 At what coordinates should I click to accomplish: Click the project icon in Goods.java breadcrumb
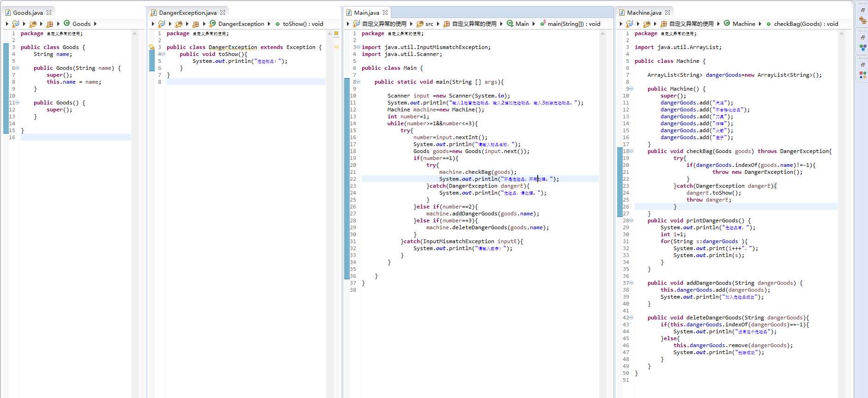tap(16, 24)
